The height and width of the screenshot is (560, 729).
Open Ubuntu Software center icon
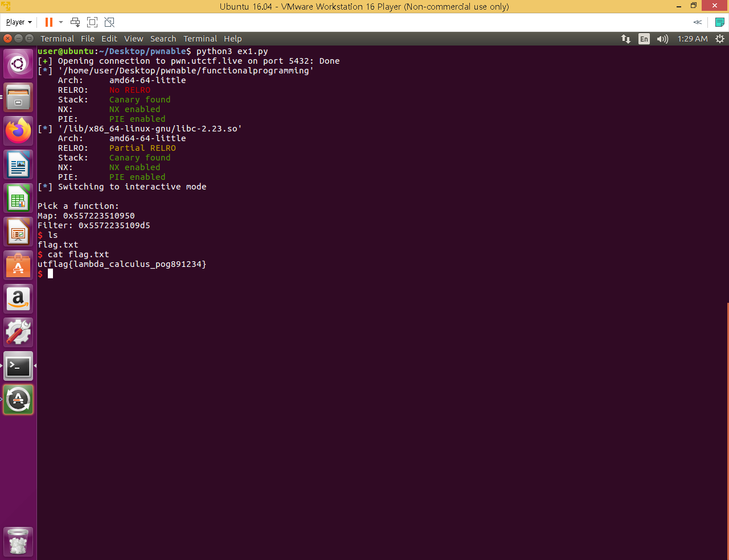click(x=18, y=265)
